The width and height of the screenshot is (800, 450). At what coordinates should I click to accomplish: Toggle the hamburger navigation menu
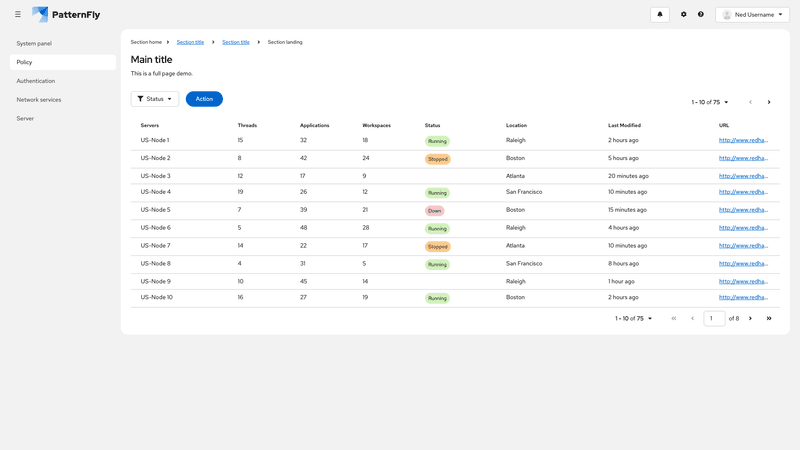pyautogui.click(x=17, y=15)
